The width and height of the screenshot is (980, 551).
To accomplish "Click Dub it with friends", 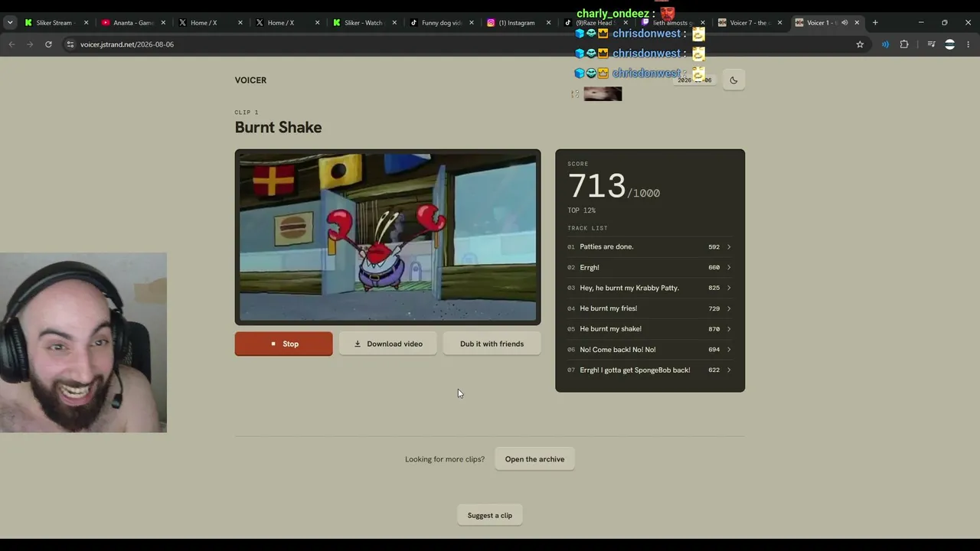I will [x=492, y=344].
